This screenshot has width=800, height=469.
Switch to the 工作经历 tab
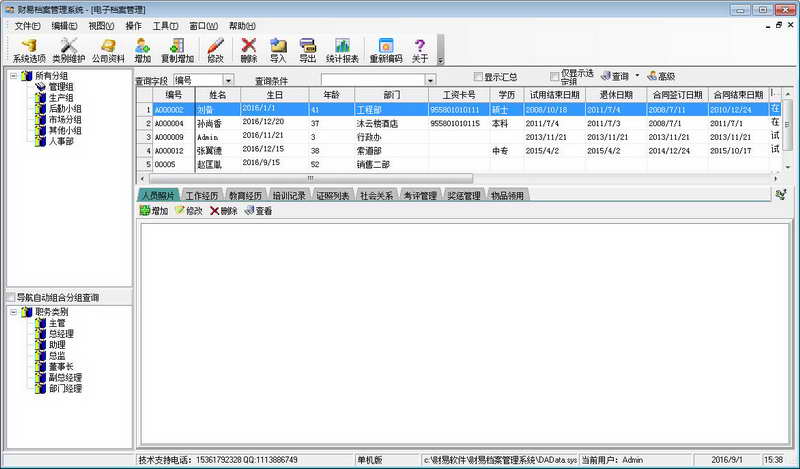(x=202, y=195)
